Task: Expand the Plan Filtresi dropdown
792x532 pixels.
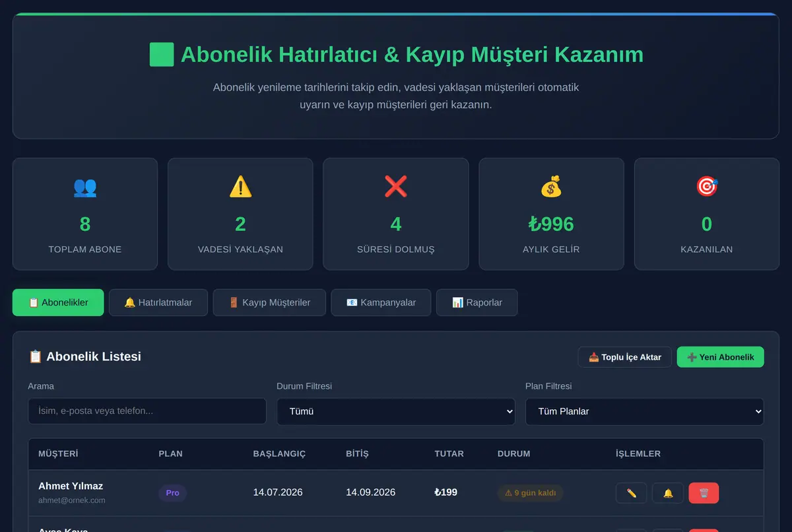Action: click(x=645, y=411)
